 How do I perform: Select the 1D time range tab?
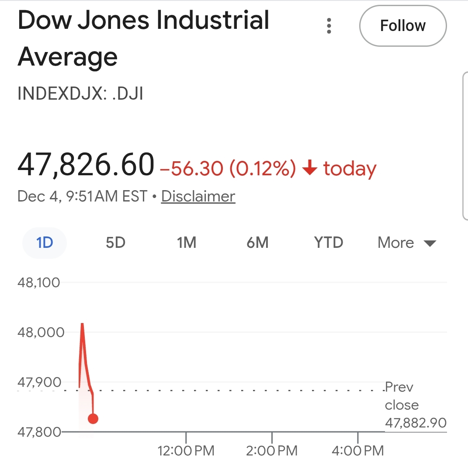pyautogui.click(x=45, y=242)
